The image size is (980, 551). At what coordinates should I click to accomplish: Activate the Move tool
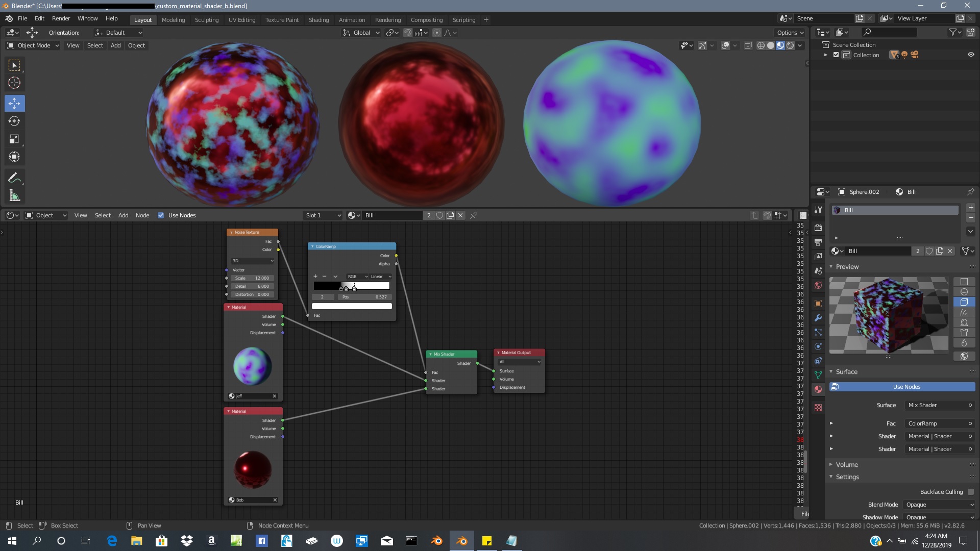pyautogui.click(x=14, y=104)
